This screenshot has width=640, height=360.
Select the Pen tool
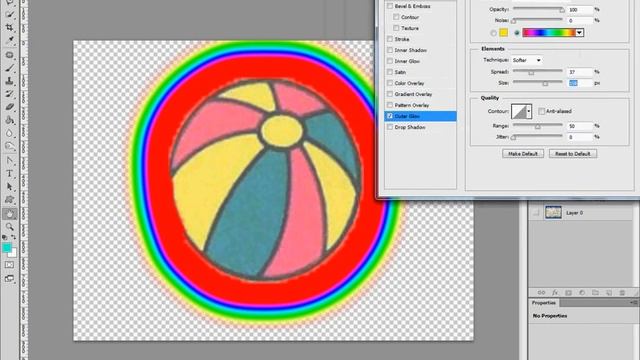(x=10, y=160)
